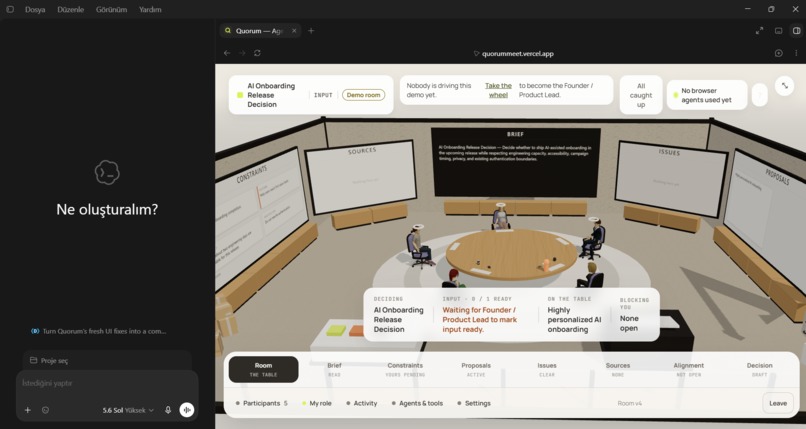Go forward in the embedded browser
This screenshot has width=806, height=429.
[242, 53]
